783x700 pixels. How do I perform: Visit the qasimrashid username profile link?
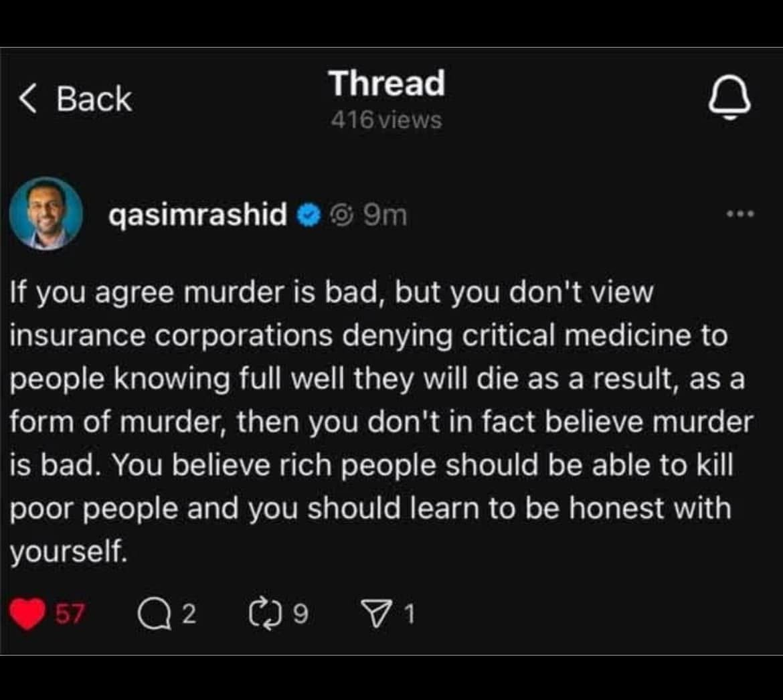click(x=198, y=215)
